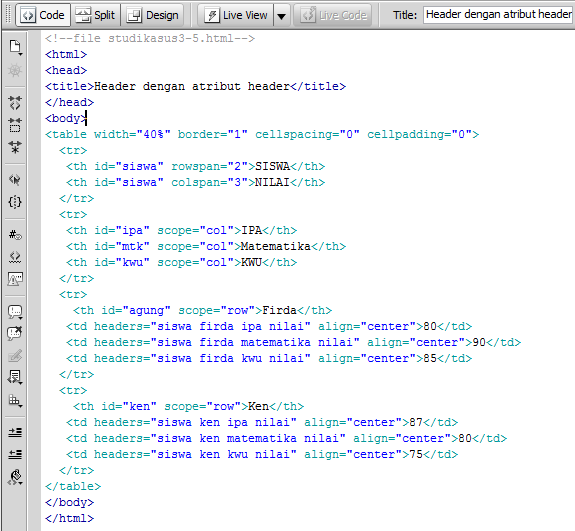
Task: Open the Live View options dropdown arrow
Action: tap(282, 16)
